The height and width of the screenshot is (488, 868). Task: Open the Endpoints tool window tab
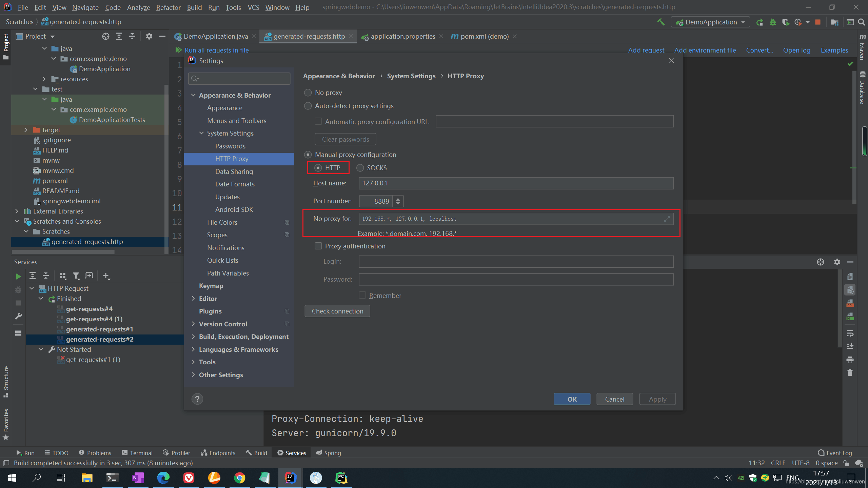click(x=218, y=453)
